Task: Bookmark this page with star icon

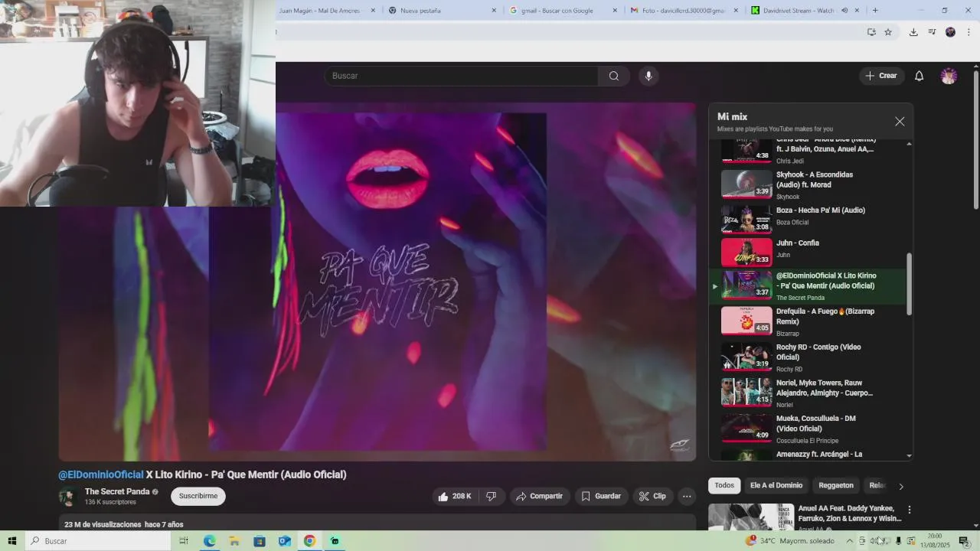Action: [x=888, y=32]
